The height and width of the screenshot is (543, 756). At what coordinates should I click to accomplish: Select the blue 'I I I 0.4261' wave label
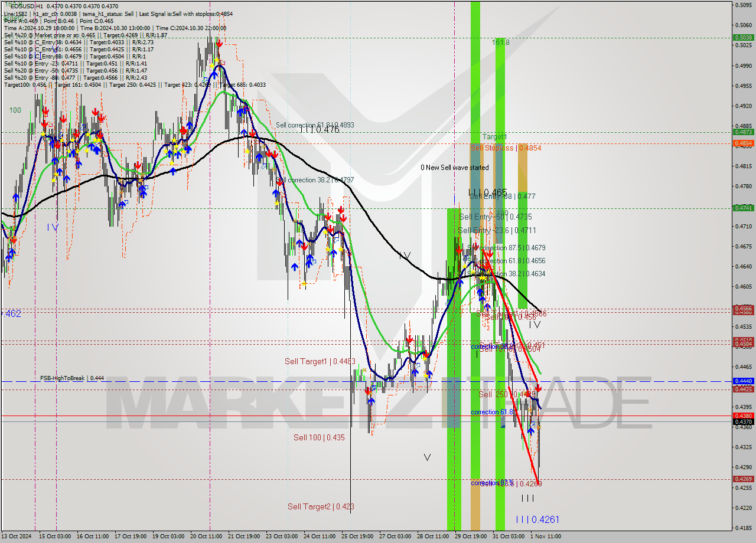537,519
